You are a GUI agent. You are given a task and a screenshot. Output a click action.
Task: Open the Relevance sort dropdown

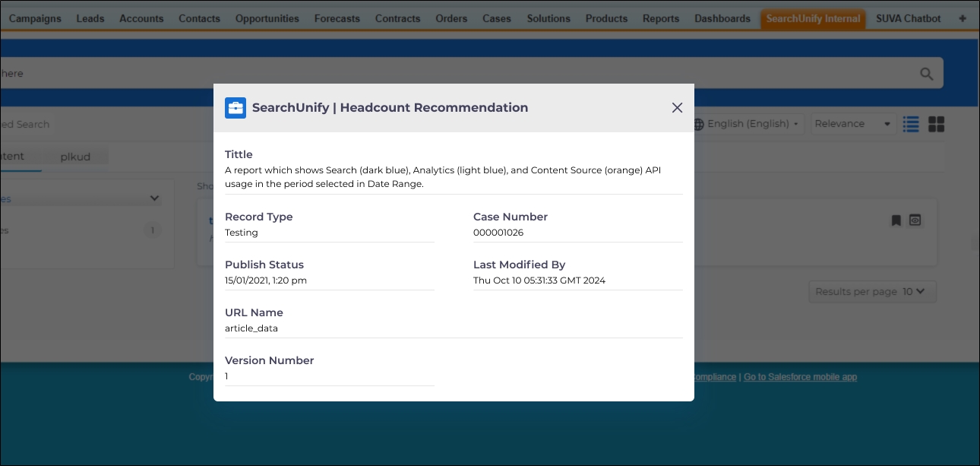point(852,124)
